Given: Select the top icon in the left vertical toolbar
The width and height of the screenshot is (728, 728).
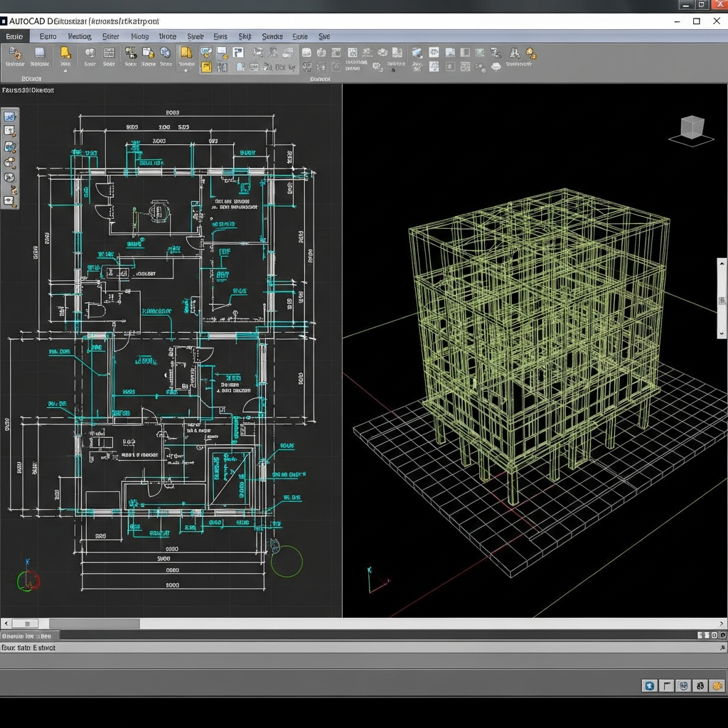Looking at the screenshot, I should click(x=10, y=117).
